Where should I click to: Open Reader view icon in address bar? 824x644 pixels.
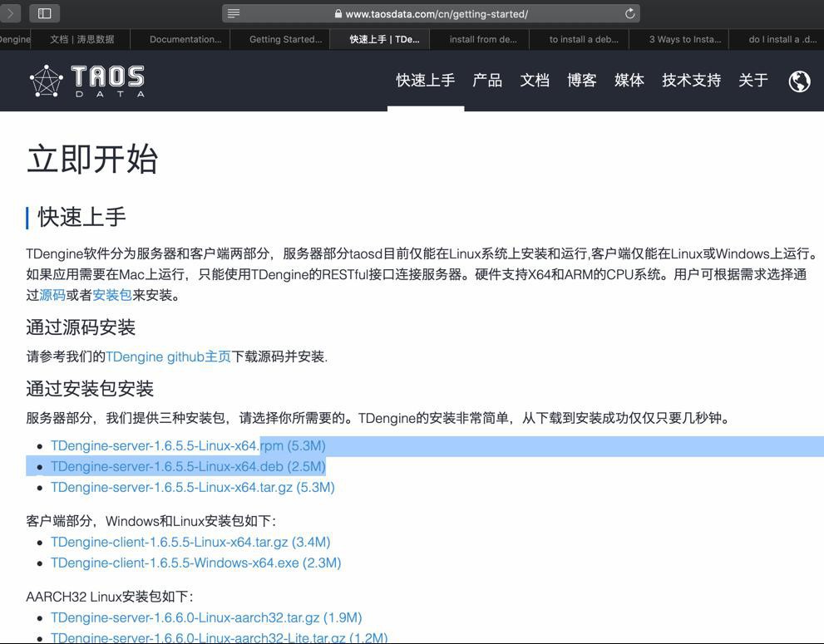(234, 13)
